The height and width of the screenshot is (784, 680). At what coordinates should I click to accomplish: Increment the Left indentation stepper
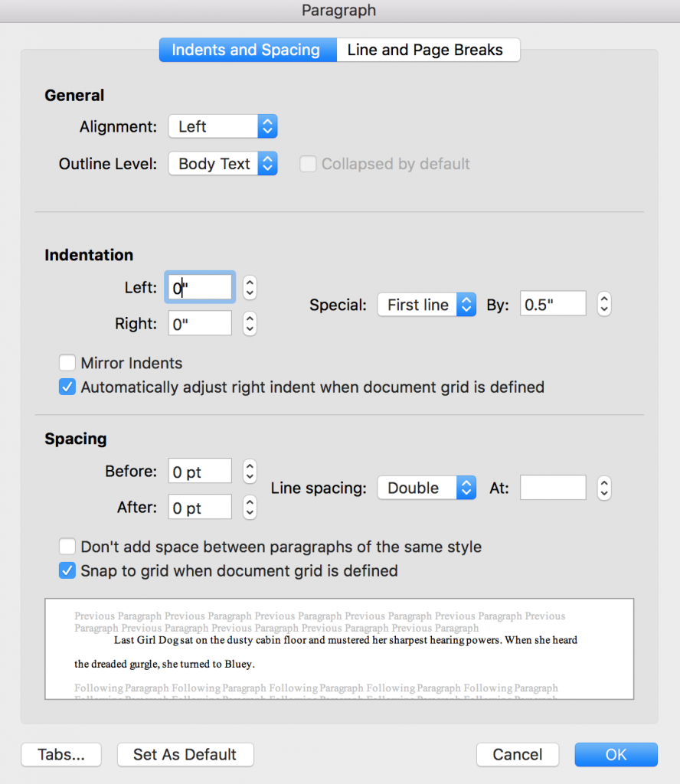(249, 283)
